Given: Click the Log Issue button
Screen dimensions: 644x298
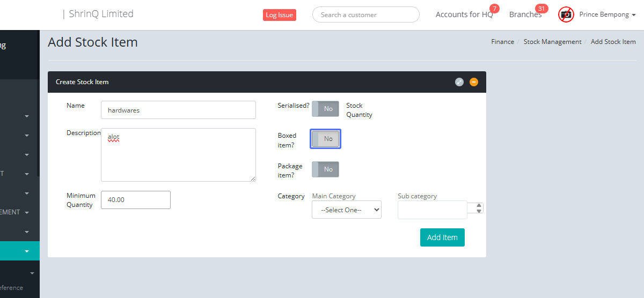Looking at the screenshot, I should [x=279, y=15].
